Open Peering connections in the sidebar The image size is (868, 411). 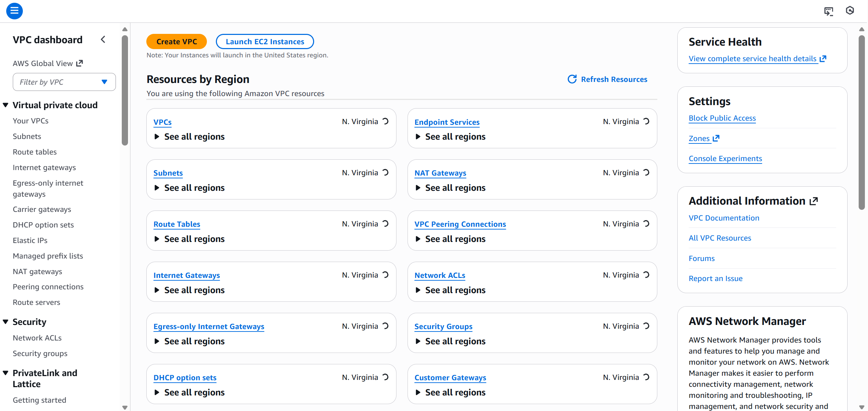point(48,287)
